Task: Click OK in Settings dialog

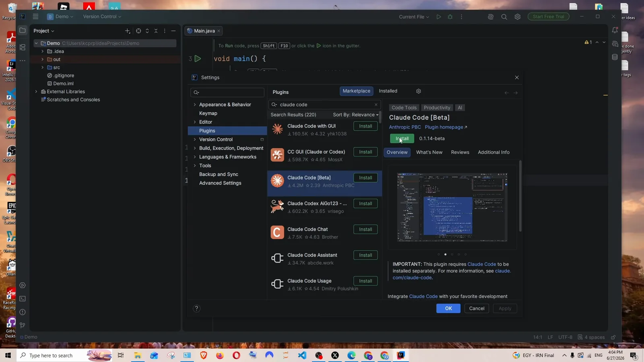Action: tap(448, 309)
